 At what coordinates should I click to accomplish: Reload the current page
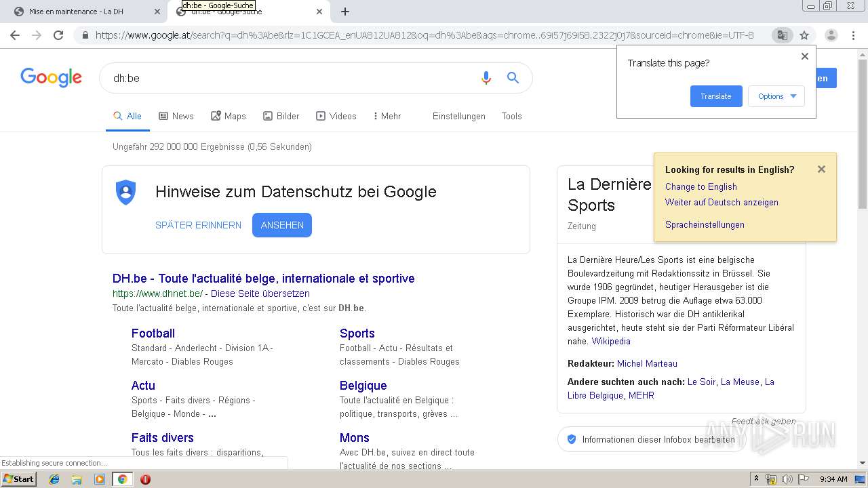click(58, 35)
